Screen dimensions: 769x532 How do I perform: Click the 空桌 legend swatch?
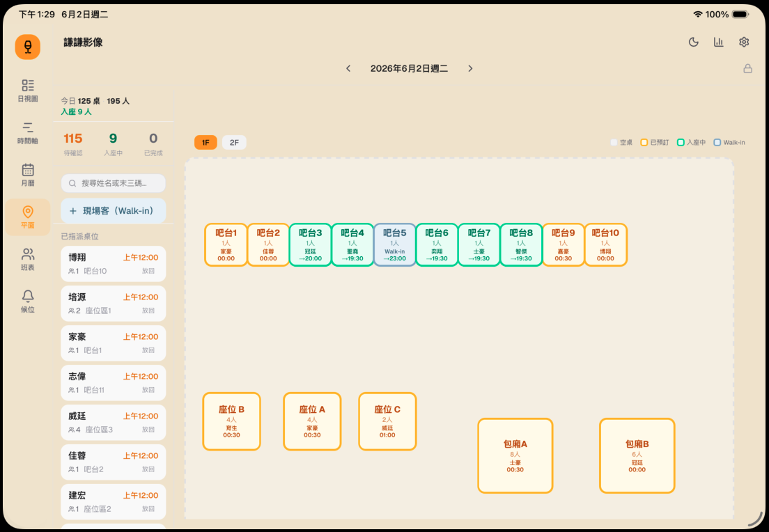click(614, 143)
